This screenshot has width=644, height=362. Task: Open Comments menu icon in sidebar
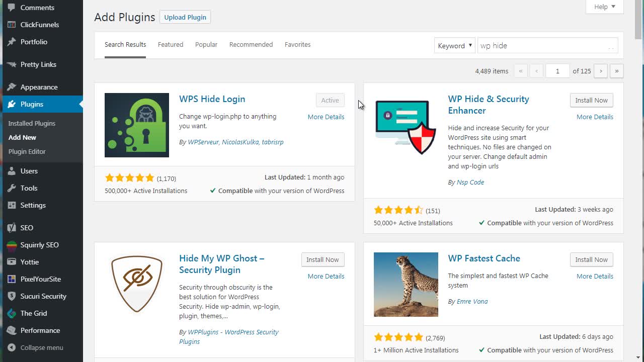(x=12, y=8)
